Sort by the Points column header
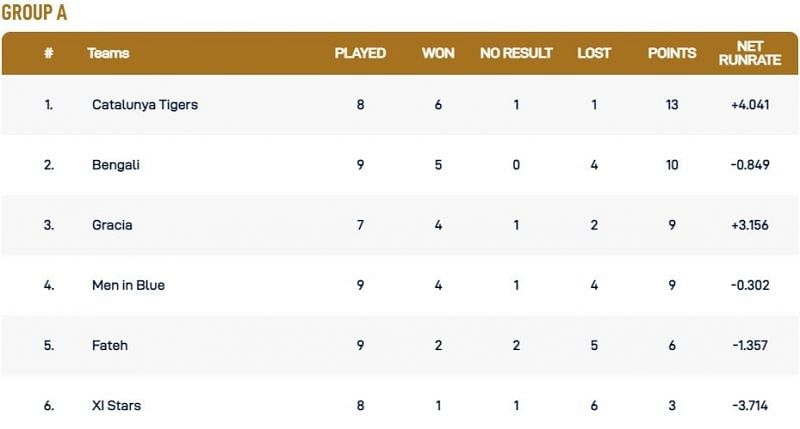The image size is (800, 429). (672, 53)
